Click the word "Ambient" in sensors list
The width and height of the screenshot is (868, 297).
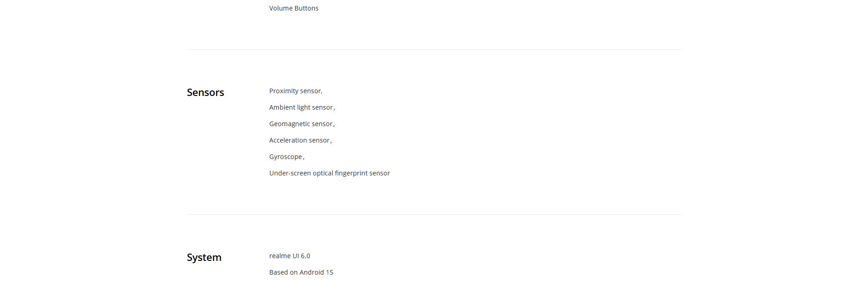pyautogui.click(x=282, y=107)
